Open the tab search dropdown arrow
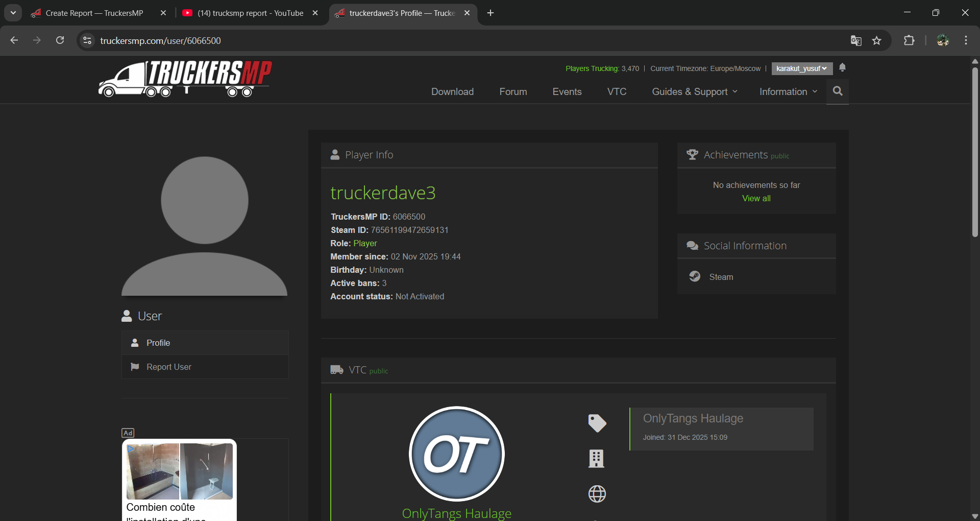980x521 pixels. [x=13, y=13]
